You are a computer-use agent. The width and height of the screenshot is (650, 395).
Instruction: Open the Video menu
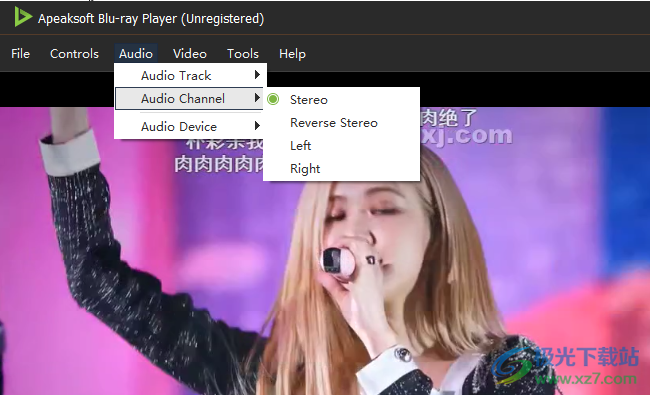pos(189,54)
